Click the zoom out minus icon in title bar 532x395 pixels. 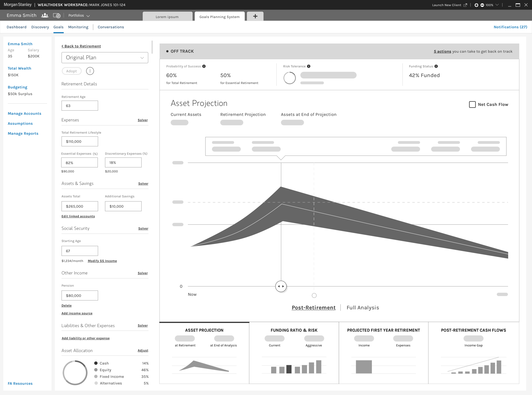[x=482, y=5]
